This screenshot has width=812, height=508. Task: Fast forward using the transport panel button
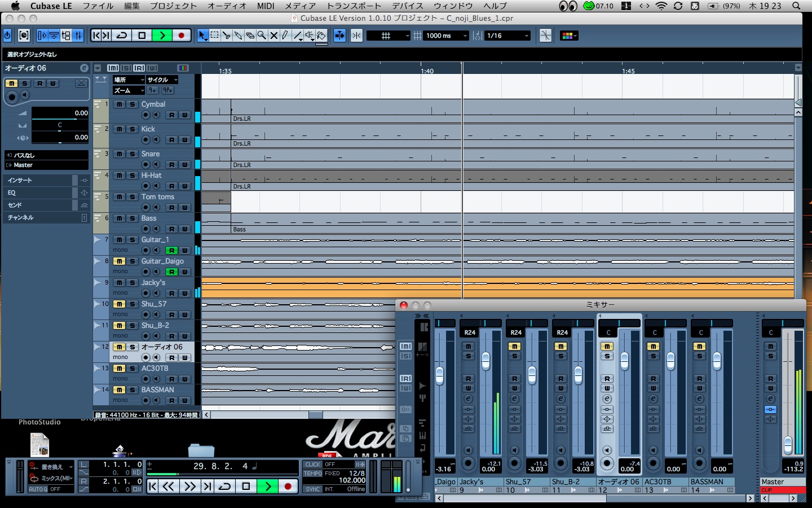[190, 486]
